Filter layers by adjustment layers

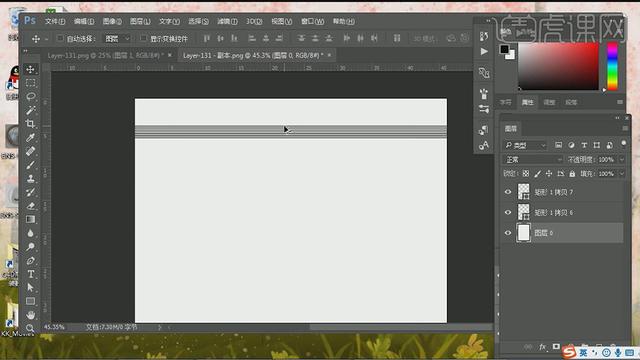pyautogui.click(x=571, y=145)
